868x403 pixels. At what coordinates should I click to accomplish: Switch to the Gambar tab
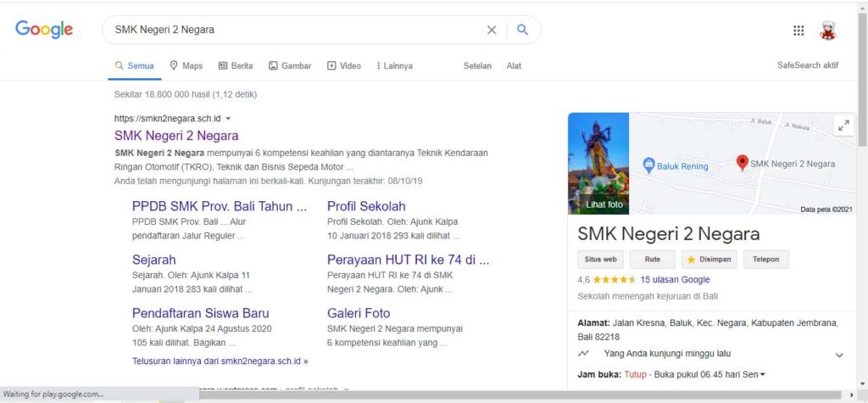pos(290,65)
